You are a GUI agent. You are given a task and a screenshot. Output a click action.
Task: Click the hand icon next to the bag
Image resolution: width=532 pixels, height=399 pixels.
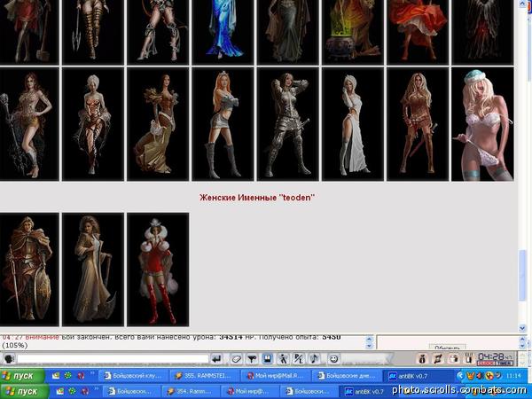click(453, 359)
